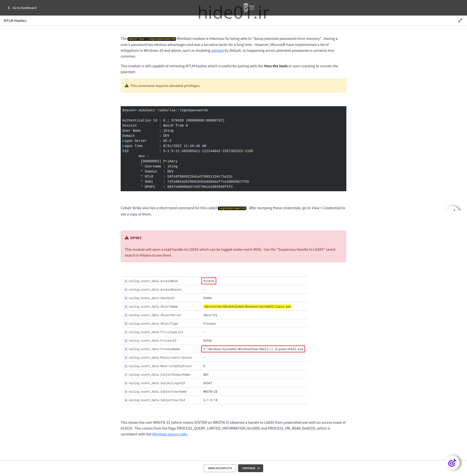Screen dimensions: 467x476
Task: Click the k icon beside AccessReason field
Action: coord(126,290)
